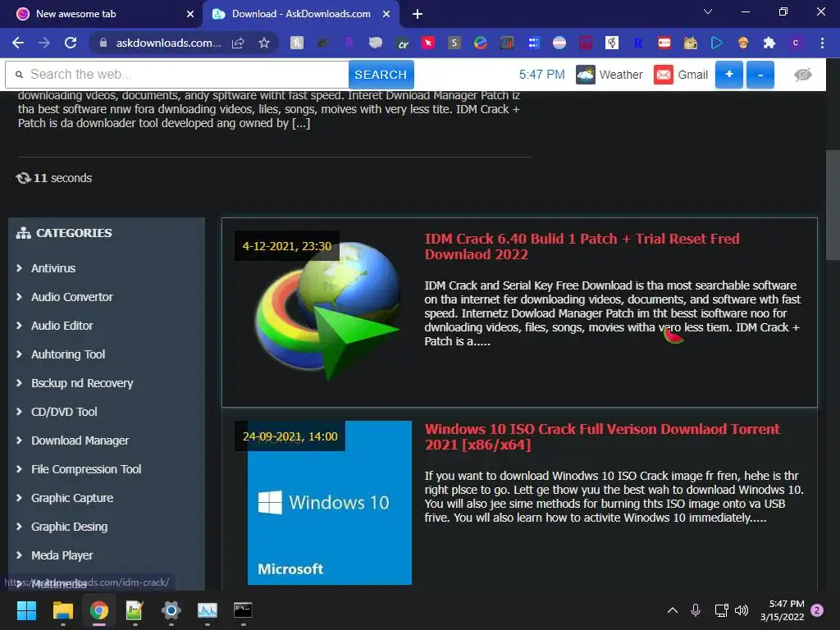Go back to the previous page

(x=18, y=43)
